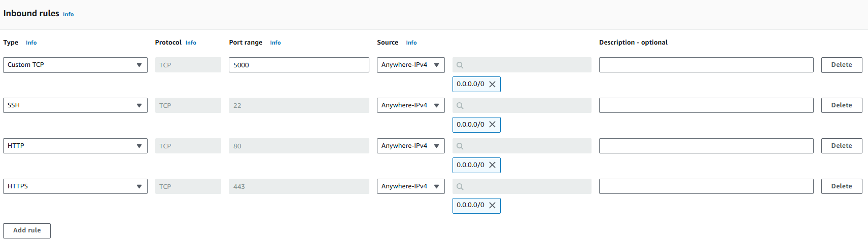Remove 0.0.0.0/0 chip from SSH rule
This screenshot has height=241, width=868.
click(x=492, y=125)
